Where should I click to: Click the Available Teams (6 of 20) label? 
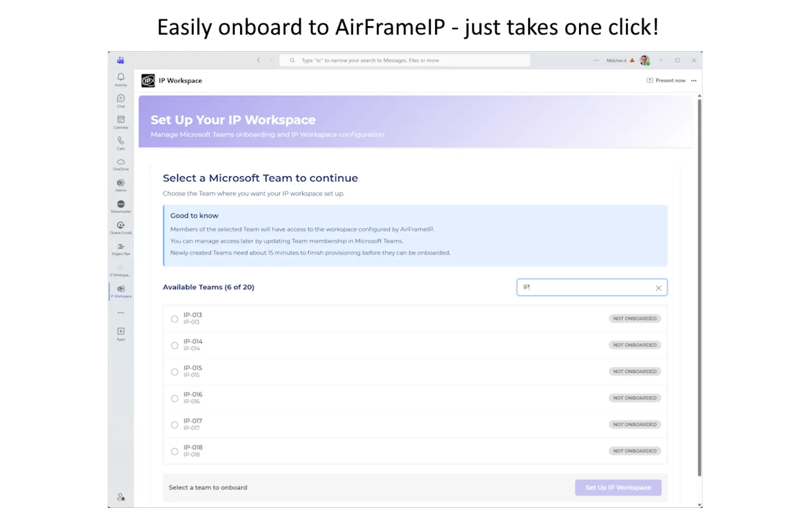pyautogui.click(x=209, y=287)
